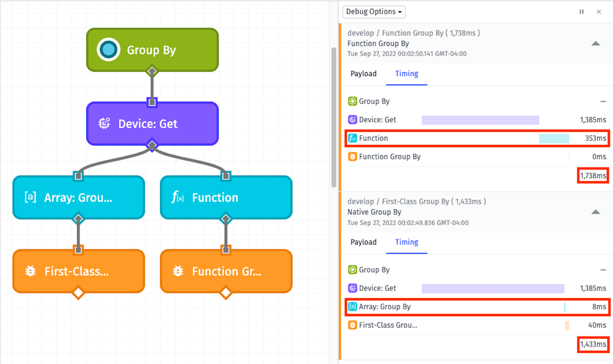Viewport: 613px width, 364px height.
Task: Click Device: Get icon in second timing list
Action: click(352, 288)
